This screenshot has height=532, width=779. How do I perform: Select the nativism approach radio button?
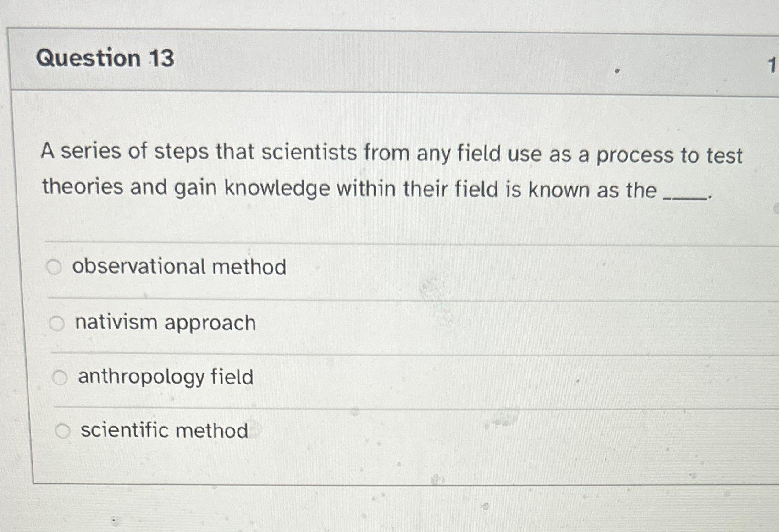click(57, 322)
